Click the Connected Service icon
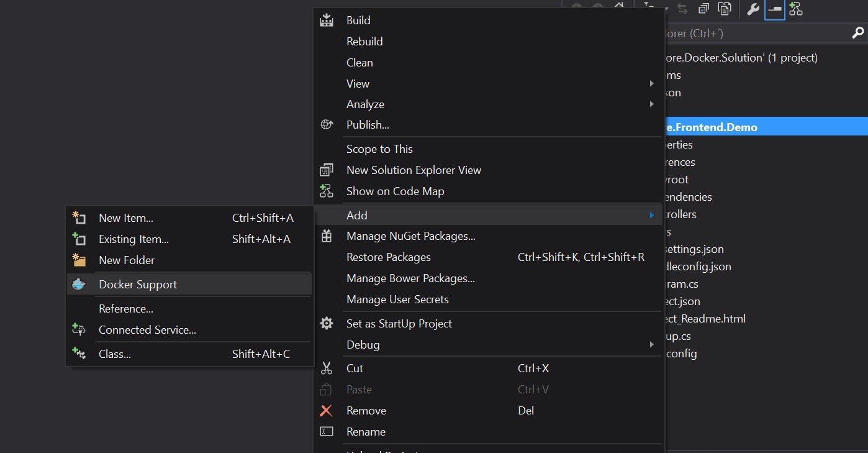The height and width of the screenshot is (453, 868). tap(79, 330)
